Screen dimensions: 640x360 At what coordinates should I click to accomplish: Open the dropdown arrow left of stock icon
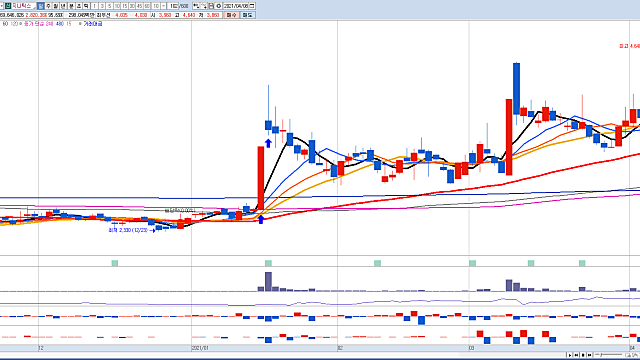(2, 6)
